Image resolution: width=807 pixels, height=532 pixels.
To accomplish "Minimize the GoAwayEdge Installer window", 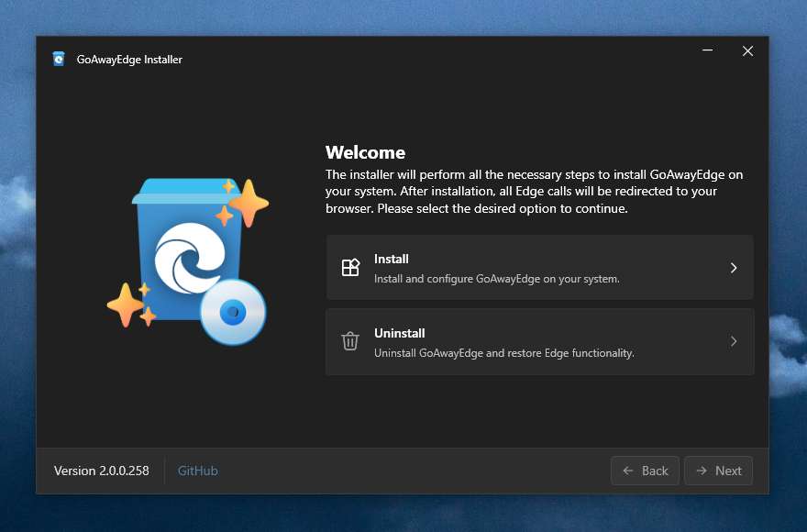I will tap(708, 50).
